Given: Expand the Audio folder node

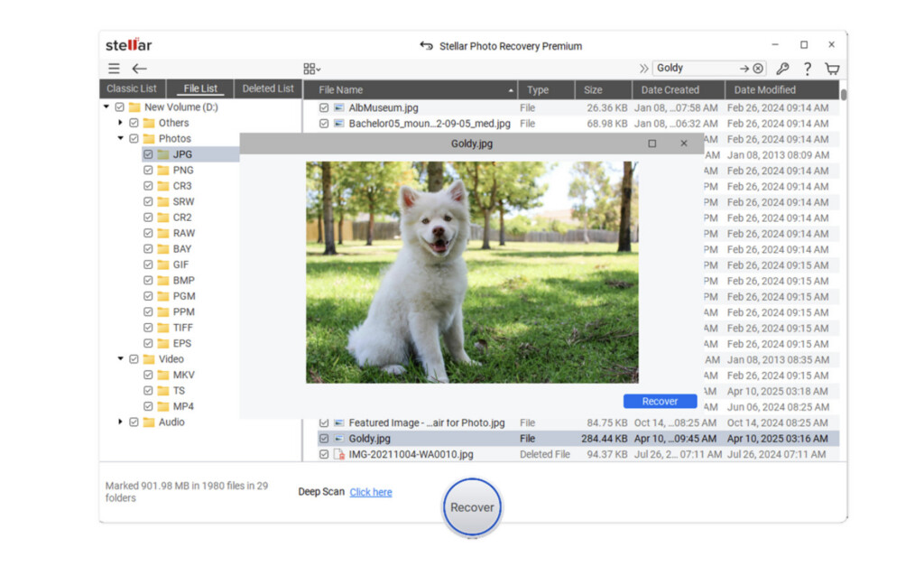Looking at the screenshot, I should 120,422.
